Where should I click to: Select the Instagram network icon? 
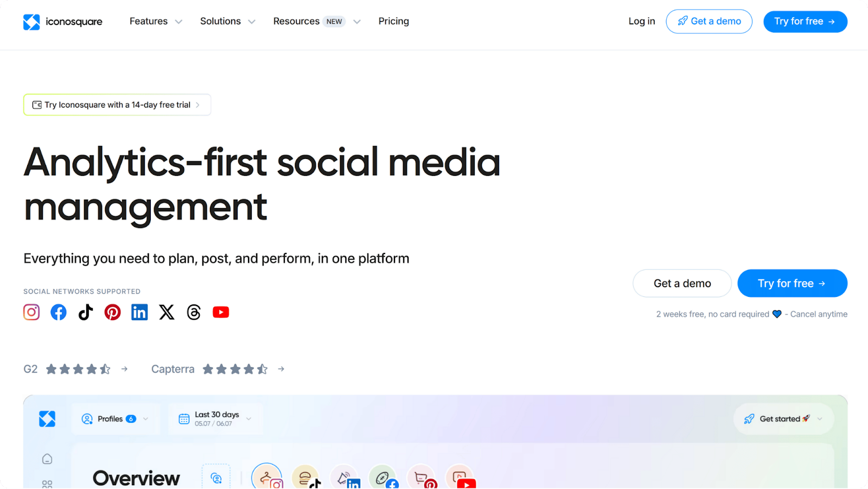point(31,312)
